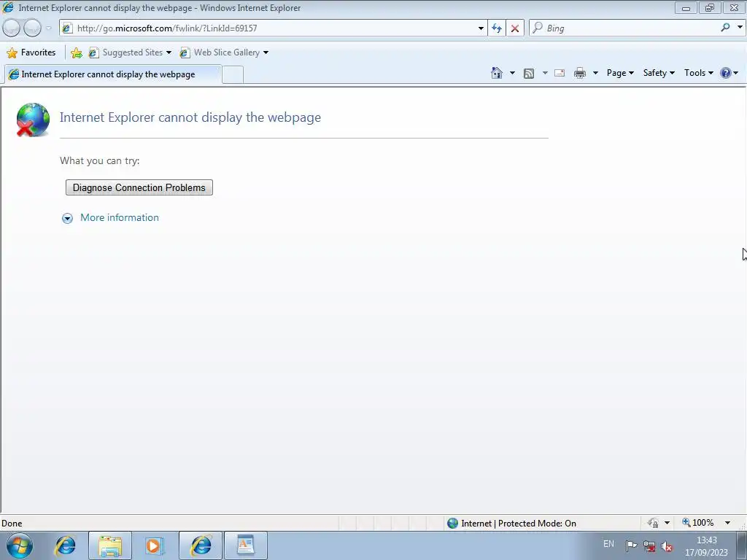
Task: Open the search provider dropdown arrow
Action: (740, 28)
